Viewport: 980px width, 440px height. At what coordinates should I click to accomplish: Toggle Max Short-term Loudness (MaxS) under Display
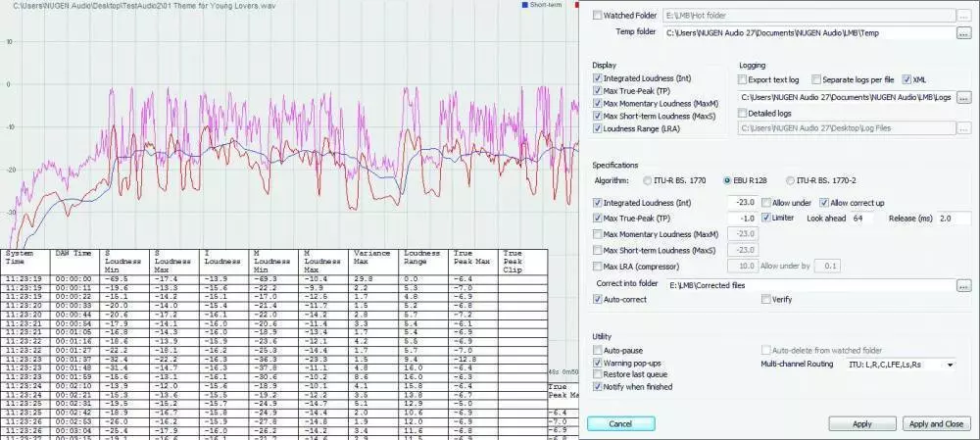click(598, 116)
